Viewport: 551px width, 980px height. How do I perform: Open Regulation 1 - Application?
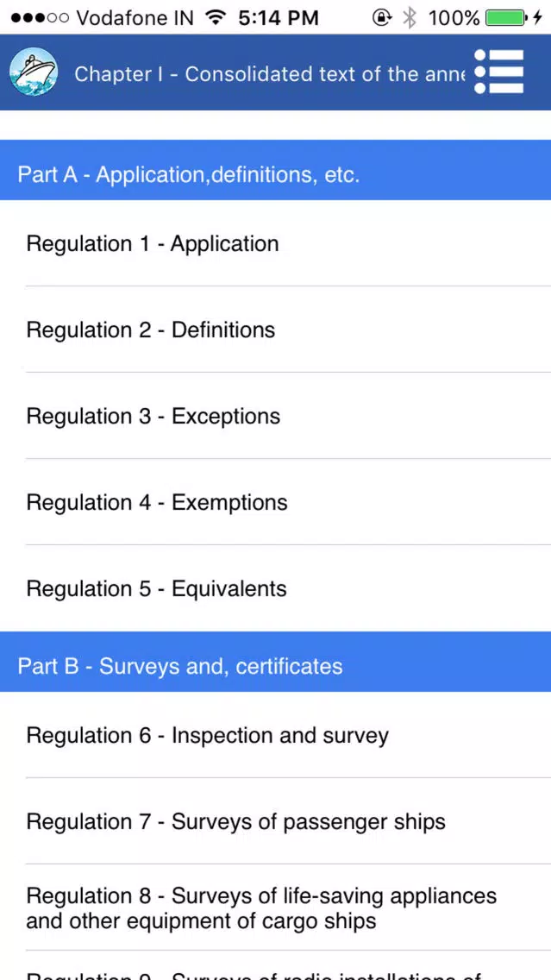276,243
